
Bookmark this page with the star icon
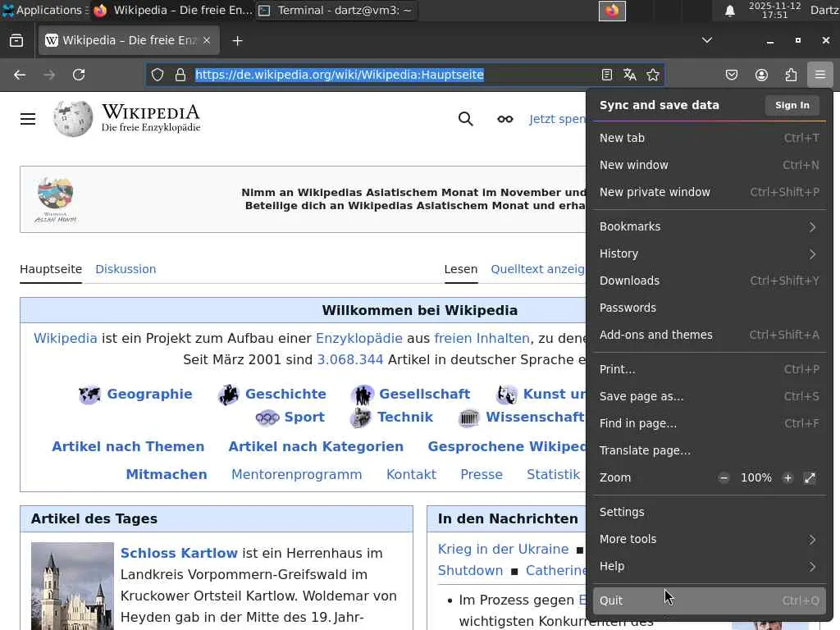(x=652, y=75)
